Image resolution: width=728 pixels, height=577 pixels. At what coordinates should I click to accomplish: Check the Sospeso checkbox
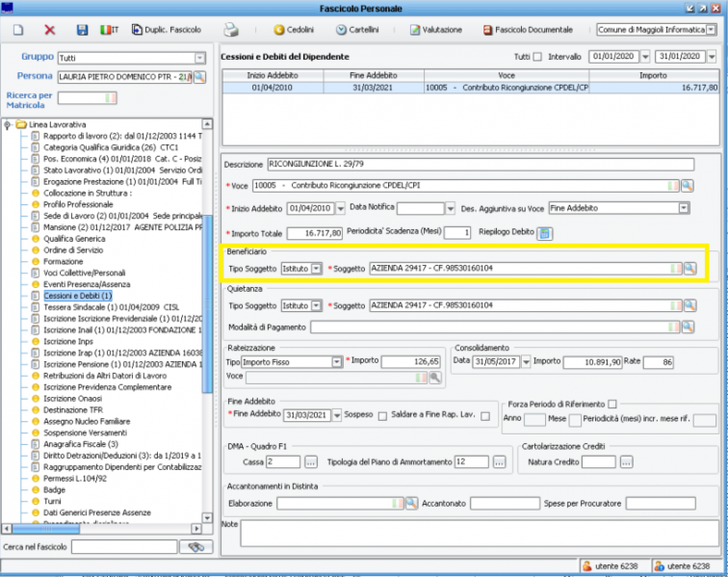click(x=382, y=416)
